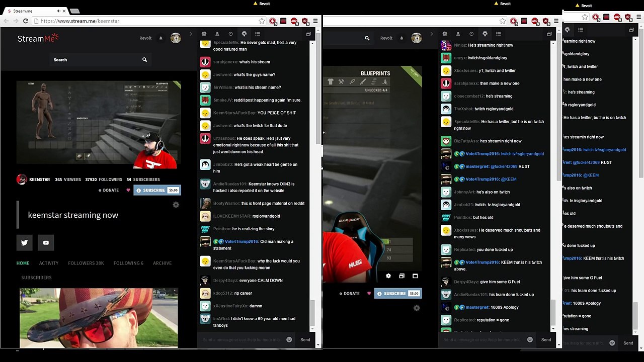Screen dimensions: 644x362
Task: Open chat settings gear in left window
Action: click(204, 34)
